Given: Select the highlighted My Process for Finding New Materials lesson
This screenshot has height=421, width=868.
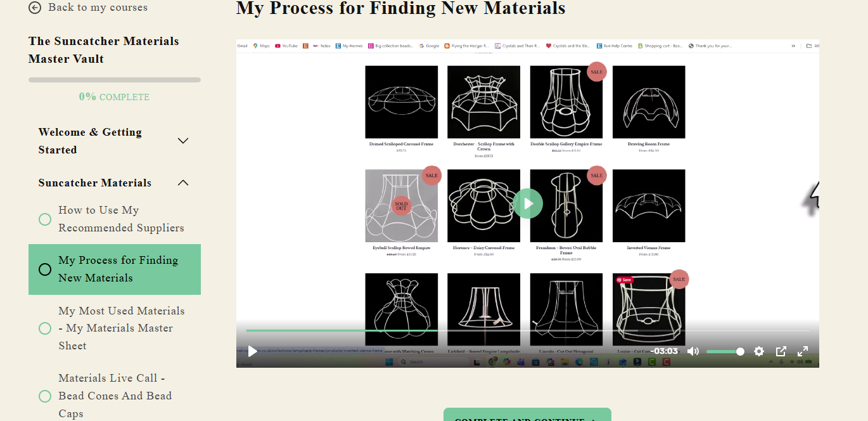Looking at the screenshot, I should (x=115, y=269).
